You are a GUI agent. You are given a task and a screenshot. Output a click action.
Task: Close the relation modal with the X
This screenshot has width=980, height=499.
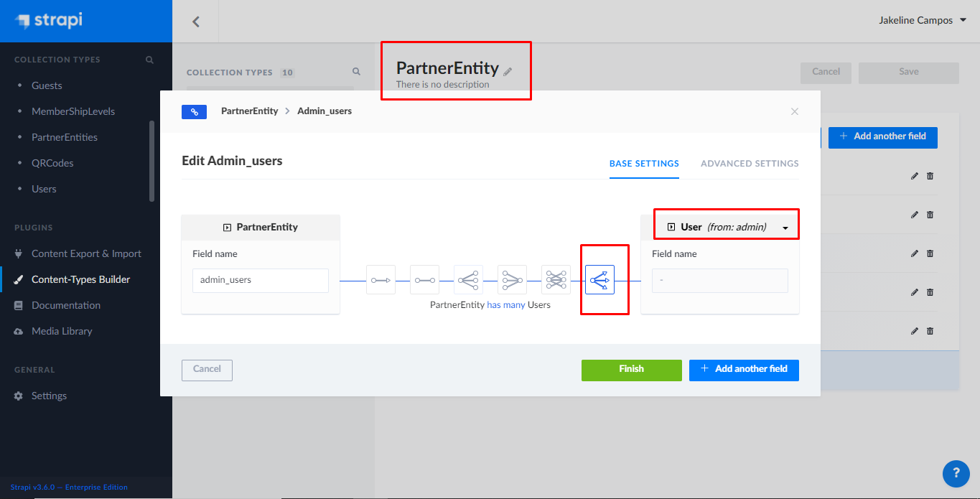[794, 111]
